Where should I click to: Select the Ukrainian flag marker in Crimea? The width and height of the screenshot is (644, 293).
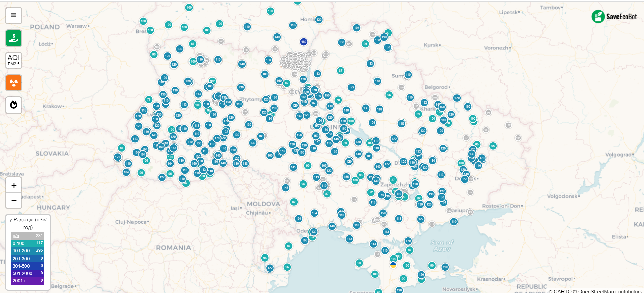tap(393, 265)
